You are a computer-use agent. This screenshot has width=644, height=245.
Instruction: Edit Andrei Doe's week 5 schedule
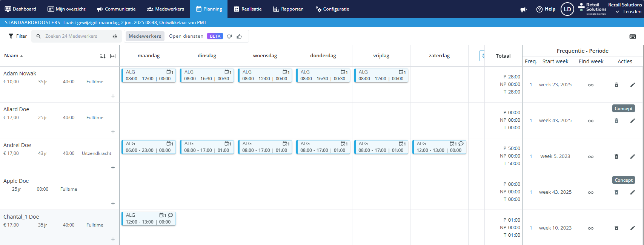click(633, 156)
